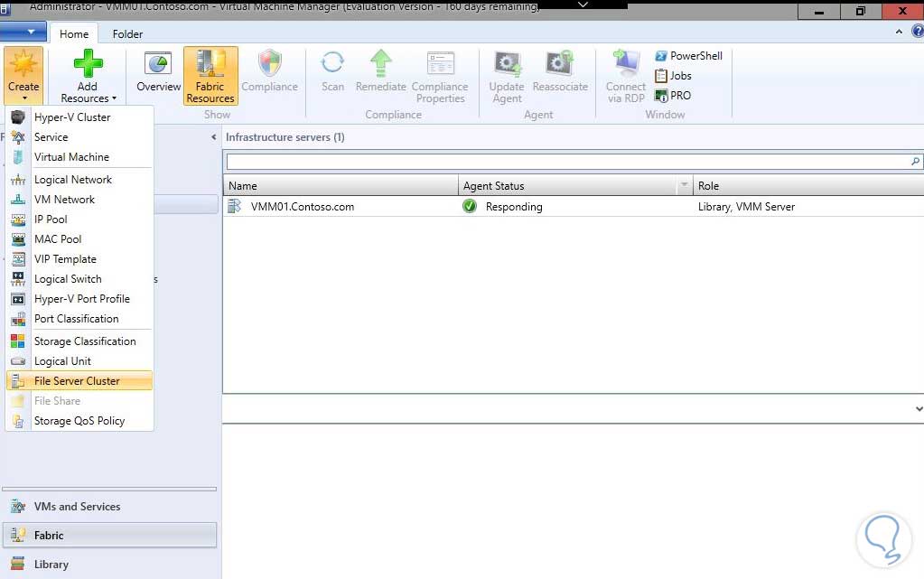The image size is (924, 579).
Task: Open the Fabric workspace
Action: (109, 536)
